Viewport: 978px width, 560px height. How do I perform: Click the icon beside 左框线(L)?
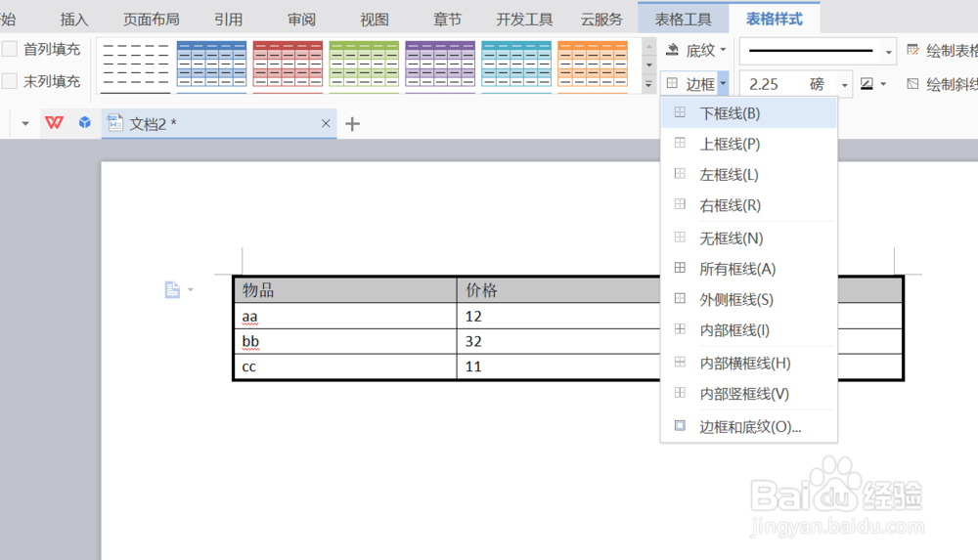[680, 173]
